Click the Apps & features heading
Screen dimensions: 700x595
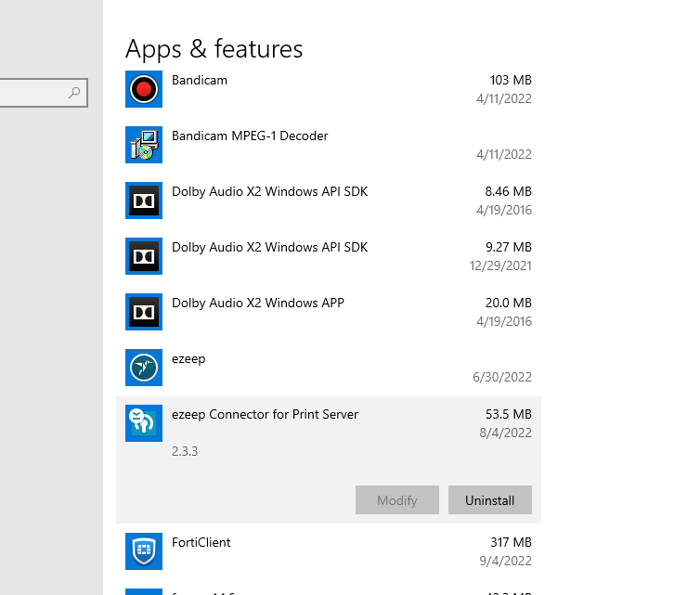tap(214, 48)
